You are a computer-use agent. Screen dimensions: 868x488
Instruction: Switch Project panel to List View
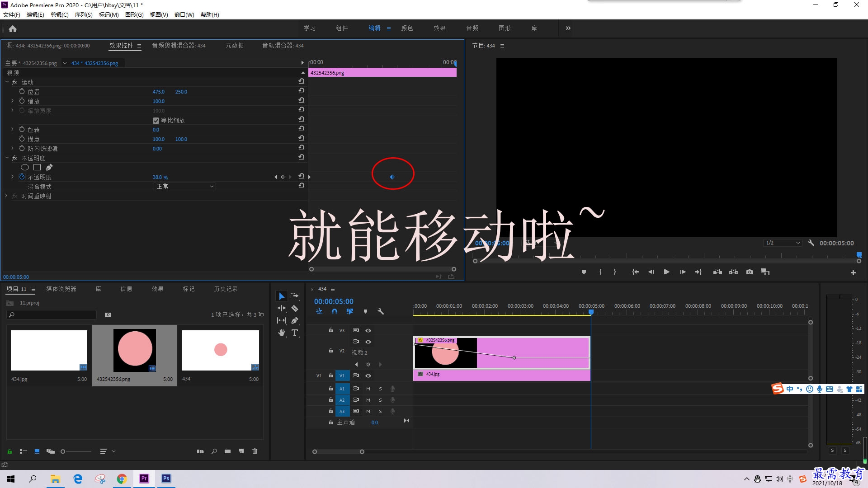(24, 451)
